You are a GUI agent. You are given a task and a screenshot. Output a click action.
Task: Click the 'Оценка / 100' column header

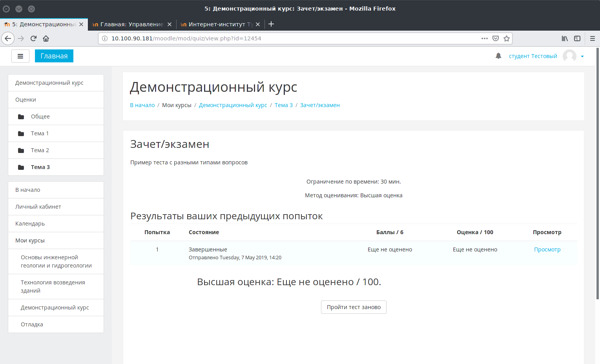(x=475, y=232)
